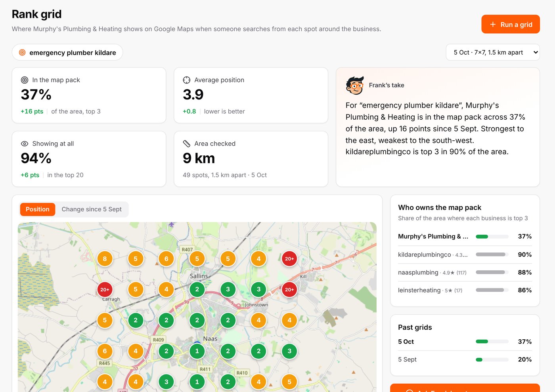Viewport: 555px width, 392px height.
Task: Click the eye icon beside Showing at all
Action: pyautogui.click(x=25, y=144)
